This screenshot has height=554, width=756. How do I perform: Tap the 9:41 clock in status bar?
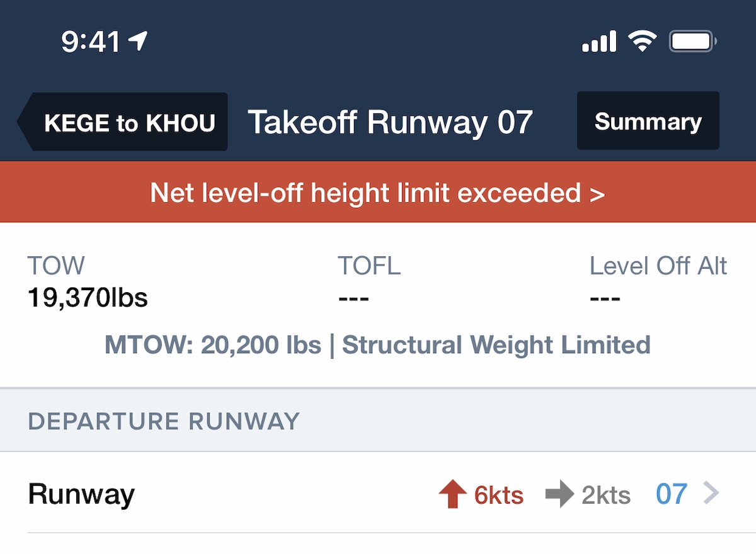coord(91,42)
